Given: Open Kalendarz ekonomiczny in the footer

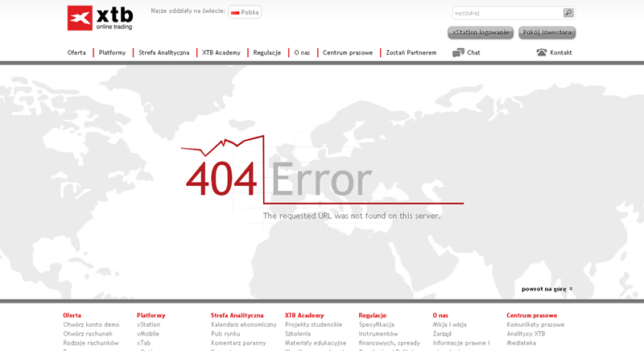Looking at the screenshot, I should coord(243,324).
